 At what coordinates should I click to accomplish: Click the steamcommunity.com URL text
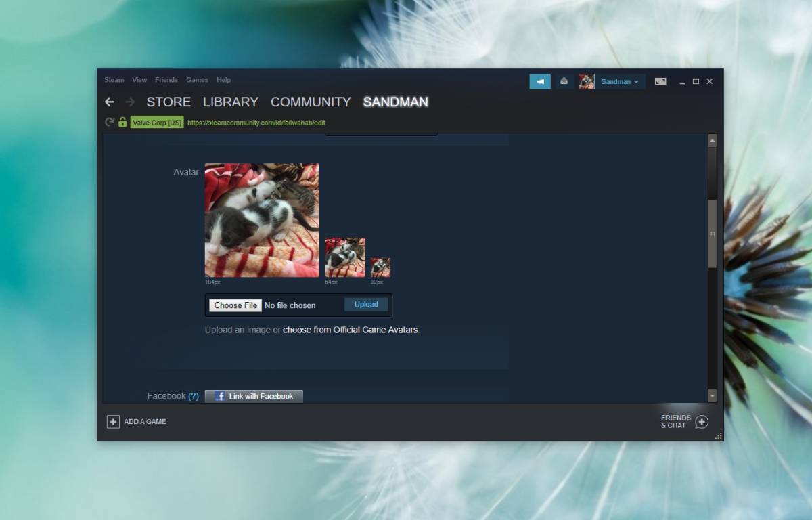pyautogui.click(x=256, y=123)
